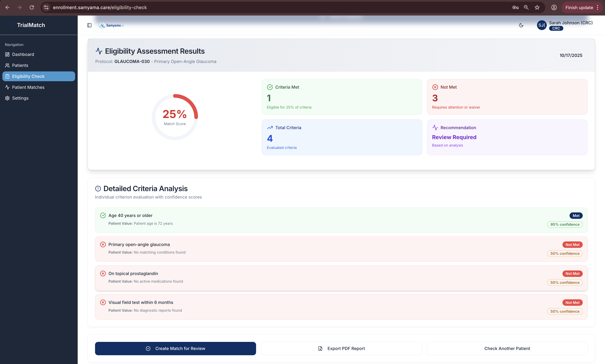The width and height of the screenshot is (605, 364).
Task: Export the PDF report
Action: coord(341,348)
